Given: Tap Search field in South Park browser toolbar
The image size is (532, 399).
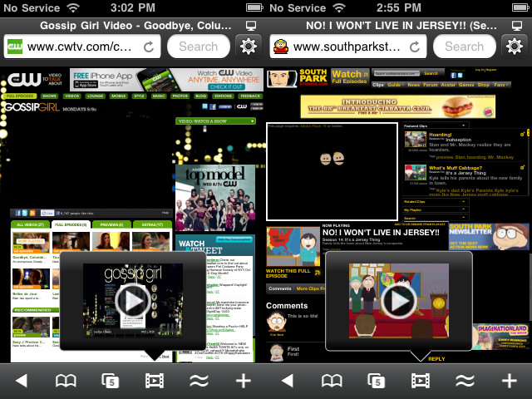Looking at the screenshot, I should [465, 47].
